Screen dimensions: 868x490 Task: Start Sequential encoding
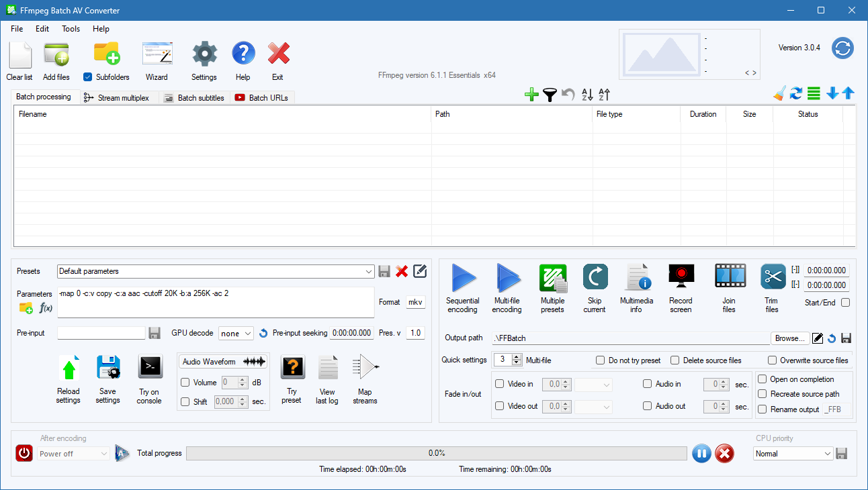[463, 278]
